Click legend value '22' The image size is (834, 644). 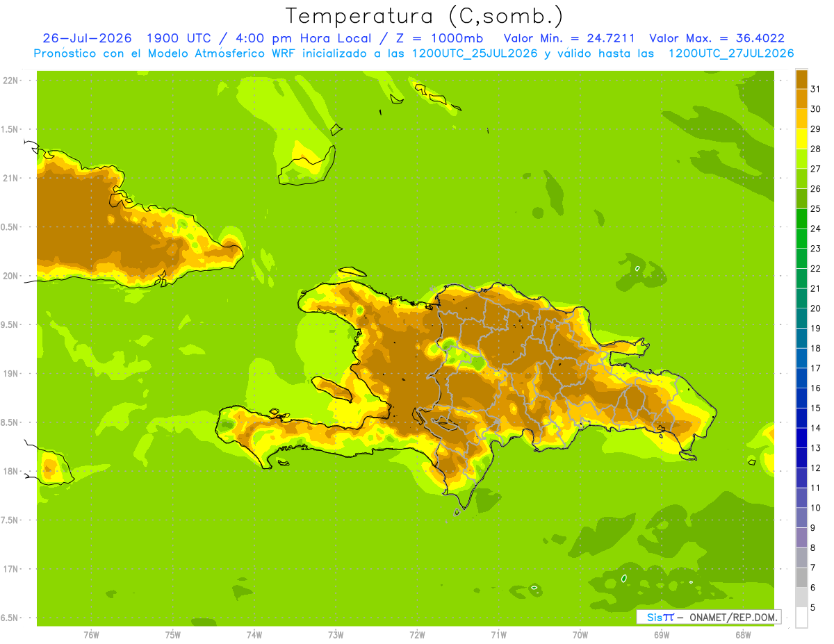click(815, 269)
